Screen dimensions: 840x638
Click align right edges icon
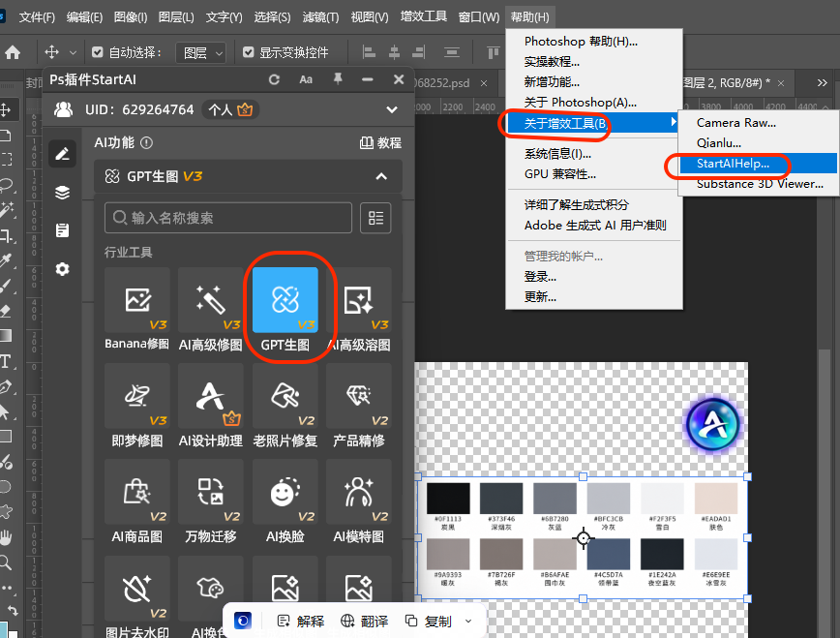click(419, 52)
